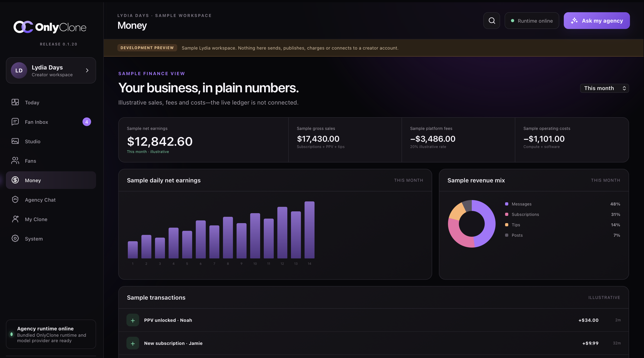Click the plus icon beside PPV unlocked Noah
This screenshot has height=358, width=644.
click(x=133, y=320)
